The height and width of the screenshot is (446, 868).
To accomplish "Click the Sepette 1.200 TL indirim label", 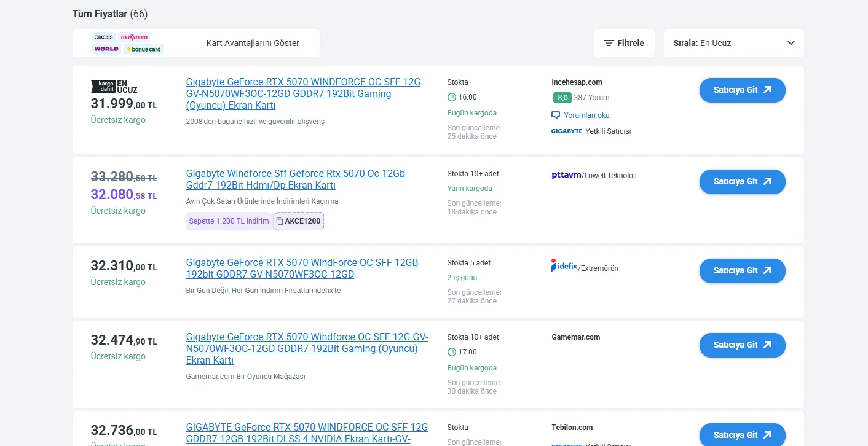I will [x=229, y=221].
